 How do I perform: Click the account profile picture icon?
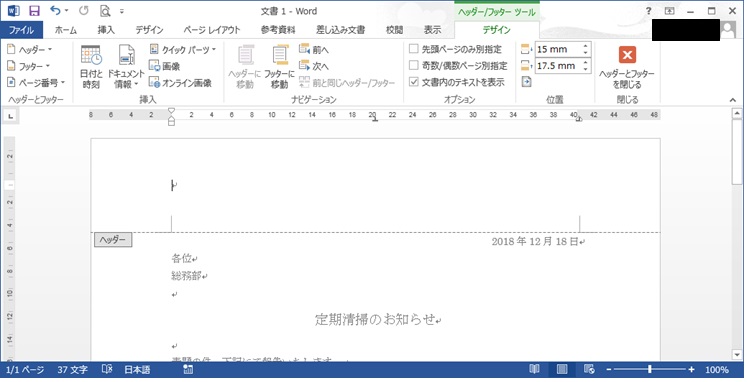click(x=727, y=30)
